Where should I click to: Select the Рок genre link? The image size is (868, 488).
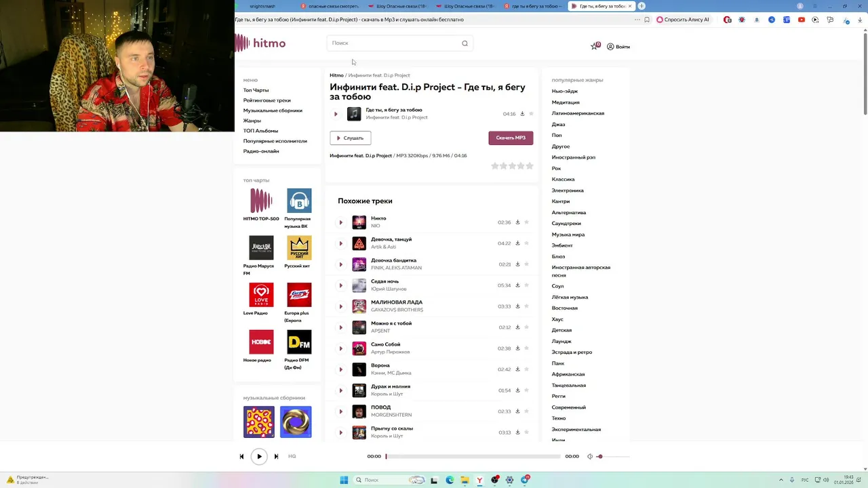[x=556, y=168]
